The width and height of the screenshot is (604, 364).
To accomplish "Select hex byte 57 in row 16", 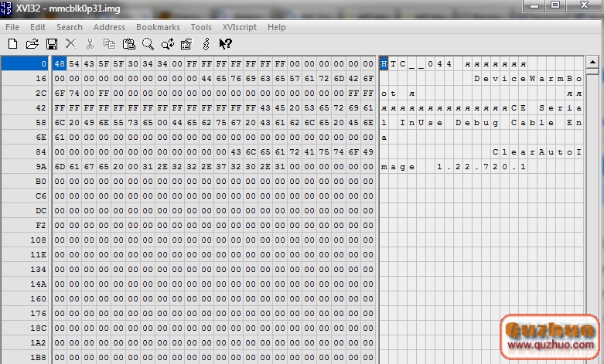I will pyautogui.click(x=295, y=79).
